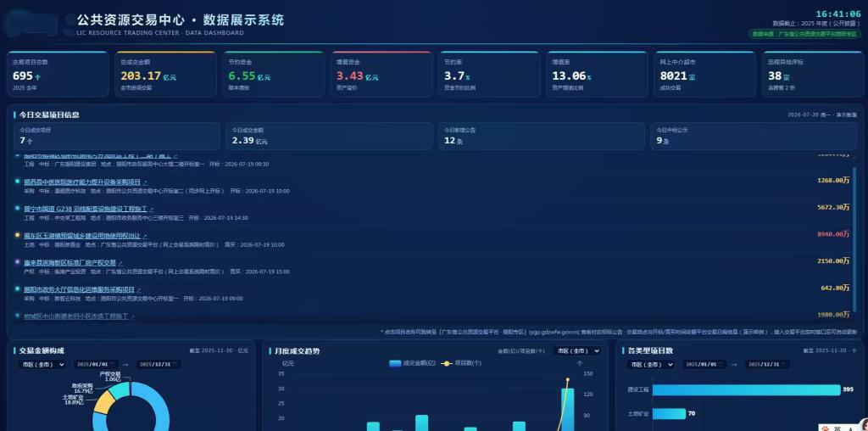Open external-link icon beside 惠来县 标准厂房产权交易

click(x=120, y=263)
